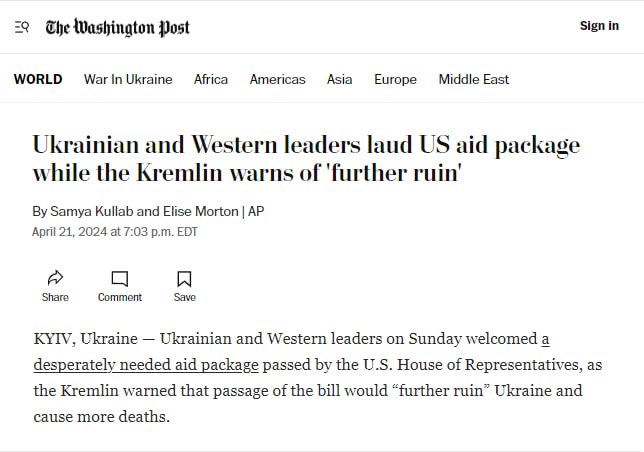Click the article headline about US aid package
This screenshot has width=644, height=452.
[x=306, y=158]
